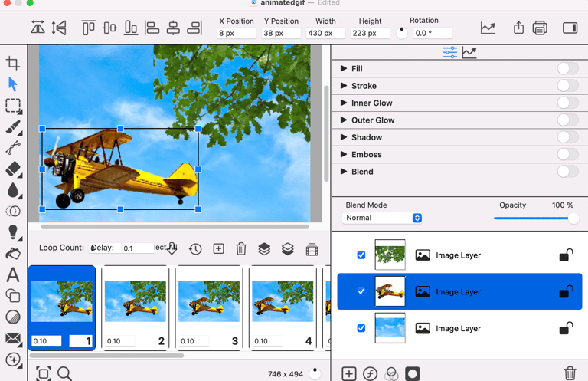Click the Width input field
Image resolution: width=588 pixels, height=381 pixels.
325,33
